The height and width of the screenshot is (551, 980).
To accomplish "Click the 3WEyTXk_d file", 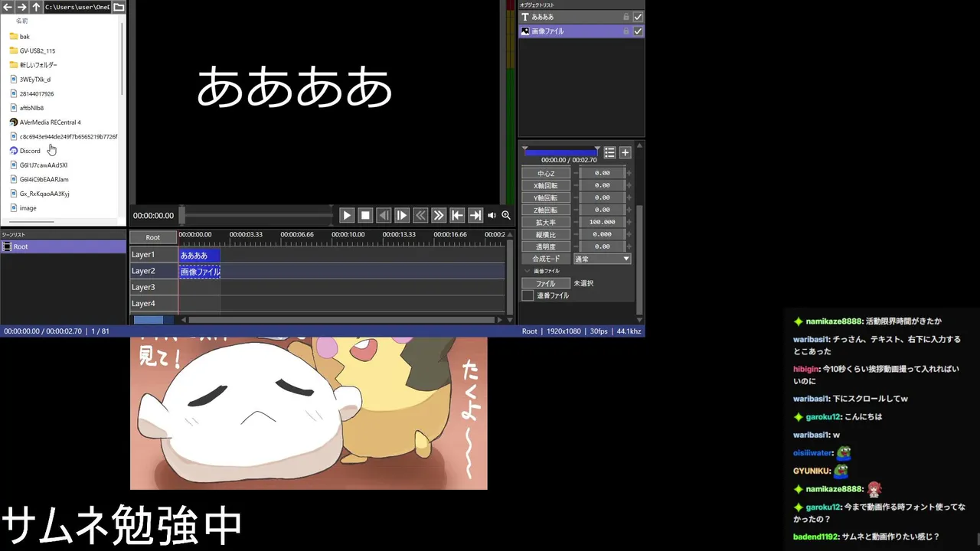I will pyautogui.click(x=30, y=80).
